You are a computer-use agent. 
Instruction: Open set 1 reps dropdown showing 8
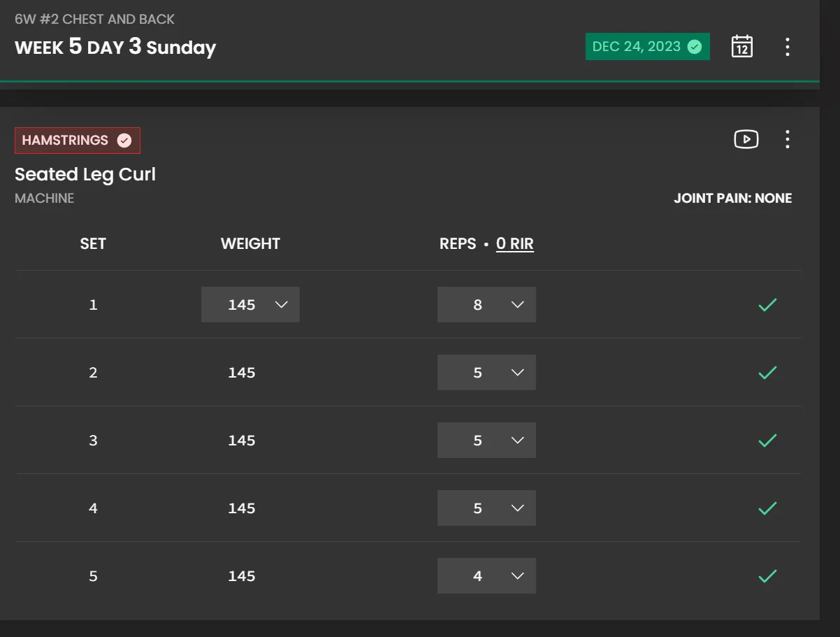(486, 305)
